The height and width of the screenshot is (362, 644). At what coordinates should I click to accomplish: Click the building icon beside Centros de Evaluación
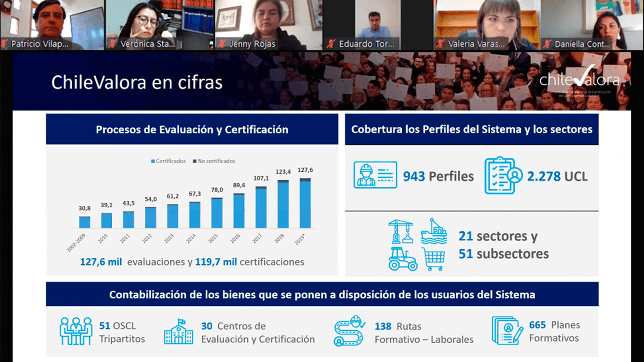coord(178,332)
